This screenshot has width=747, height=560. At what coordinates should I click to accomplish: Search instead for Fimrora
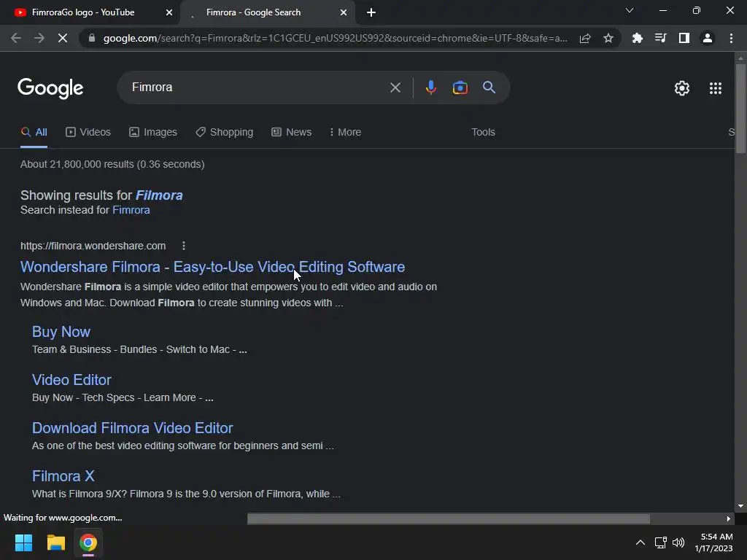131,210
